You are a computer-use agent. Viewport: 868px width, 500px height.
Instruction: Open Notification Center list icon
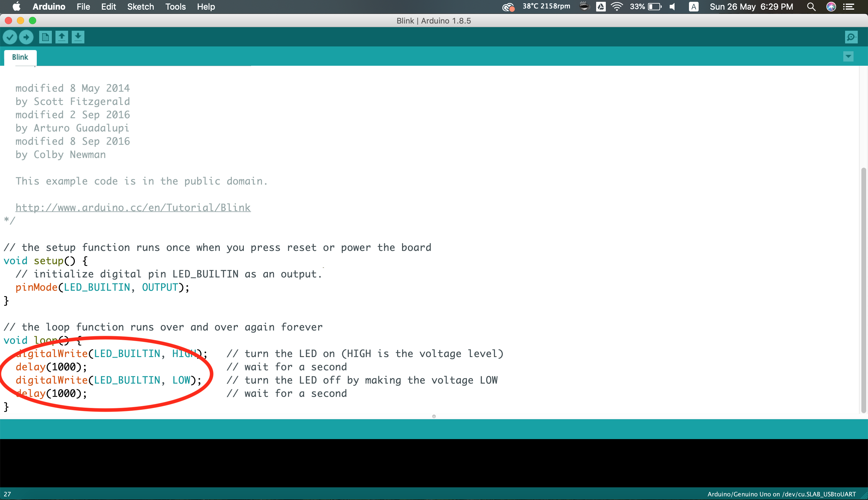tap(849, 7)
